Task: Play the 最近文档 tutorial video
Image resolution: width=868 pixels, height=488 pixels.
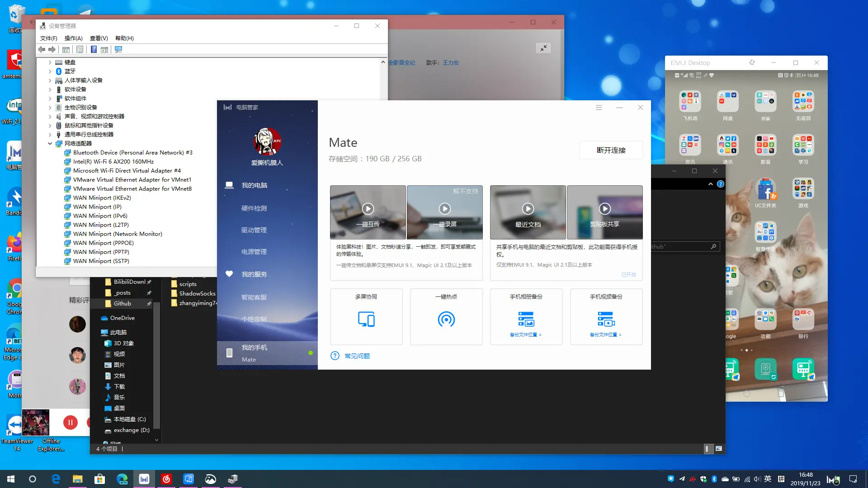Action: pyautogui.click(x=528, y=209)
